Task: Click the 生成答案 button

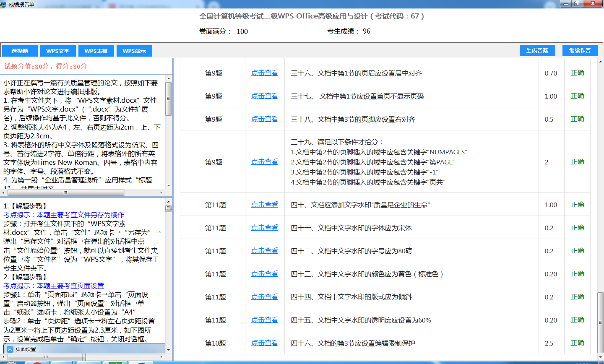Action: tap(537, 50)
